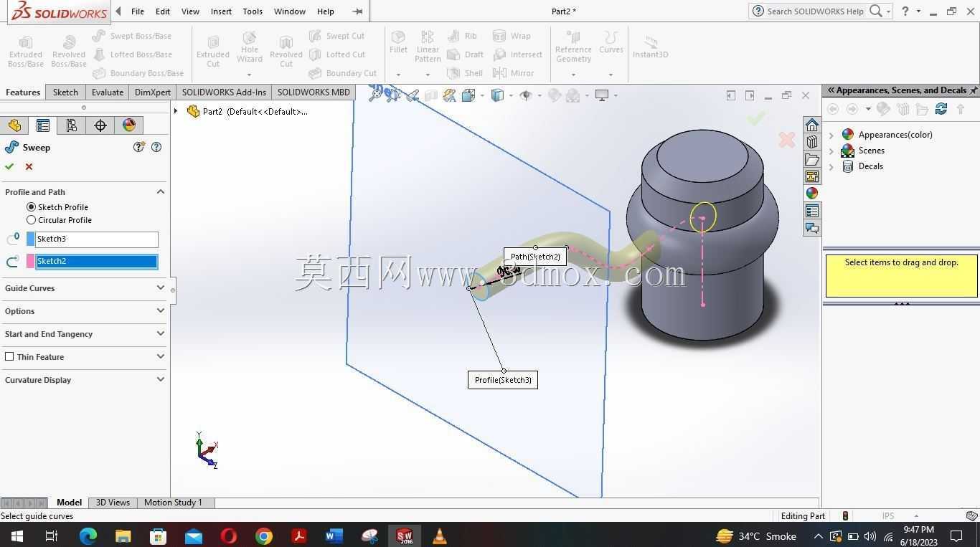
Task: Click the Path(Sketch2) callout label
Action: click(x=535, y=257)
